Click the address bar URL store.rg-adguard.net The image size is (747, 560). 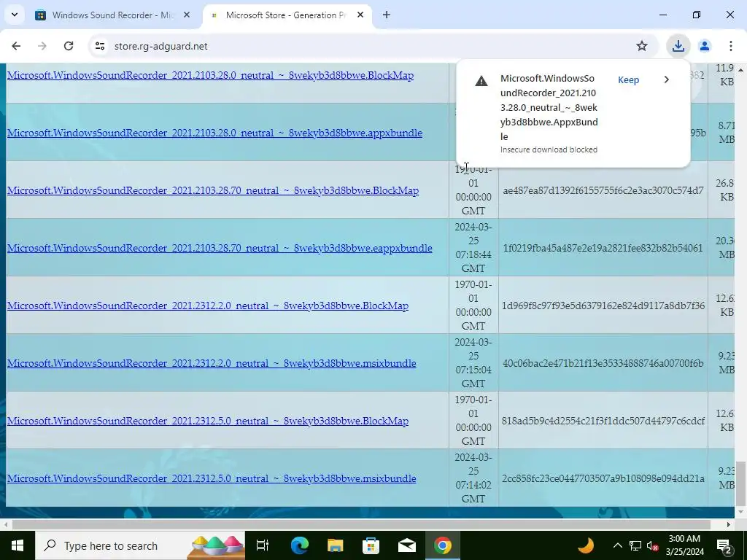(161, 46)
